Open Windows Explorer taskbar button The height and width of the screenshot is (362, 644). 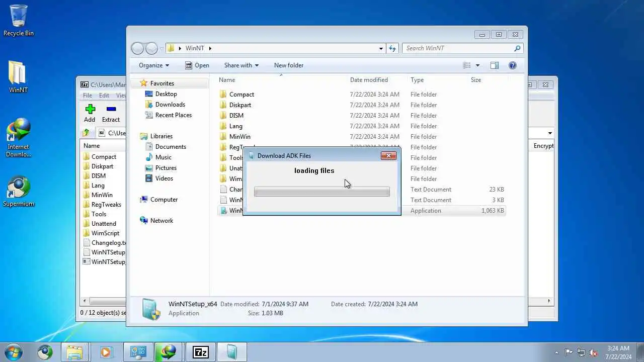[x=74, y=352]
